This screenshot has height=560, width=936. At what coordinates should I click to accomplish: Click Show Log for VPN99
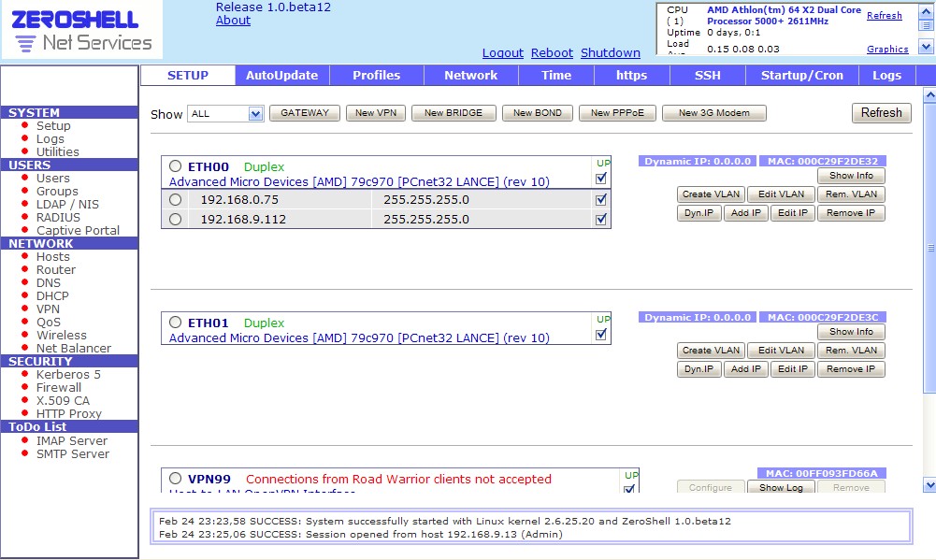pyautogui.click(x=781, y=487)
